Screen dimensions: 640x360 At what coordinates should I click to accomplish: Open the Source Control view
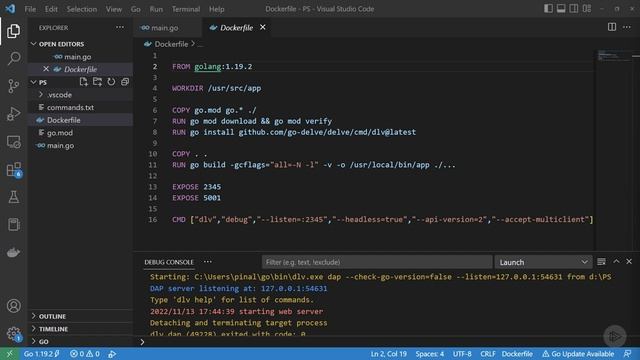[x=13, y=86]
